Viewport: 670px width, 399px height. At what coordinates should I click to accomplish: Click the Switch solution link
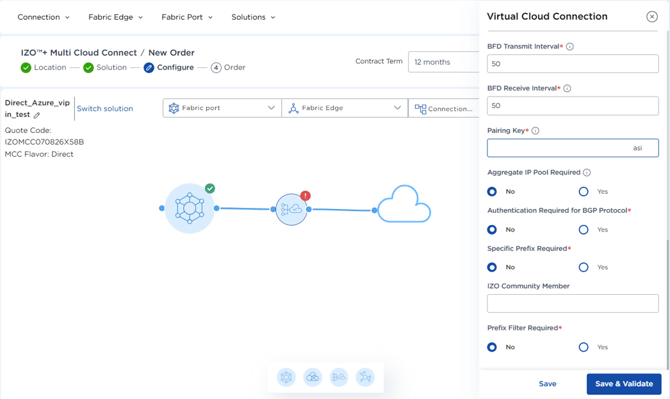[105, 109]
